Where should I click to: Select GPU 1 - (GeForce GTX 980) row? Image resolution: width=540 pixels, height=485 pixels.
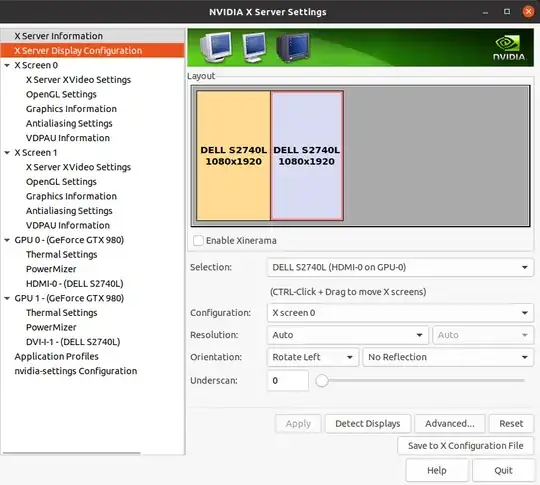pos(93,298)
